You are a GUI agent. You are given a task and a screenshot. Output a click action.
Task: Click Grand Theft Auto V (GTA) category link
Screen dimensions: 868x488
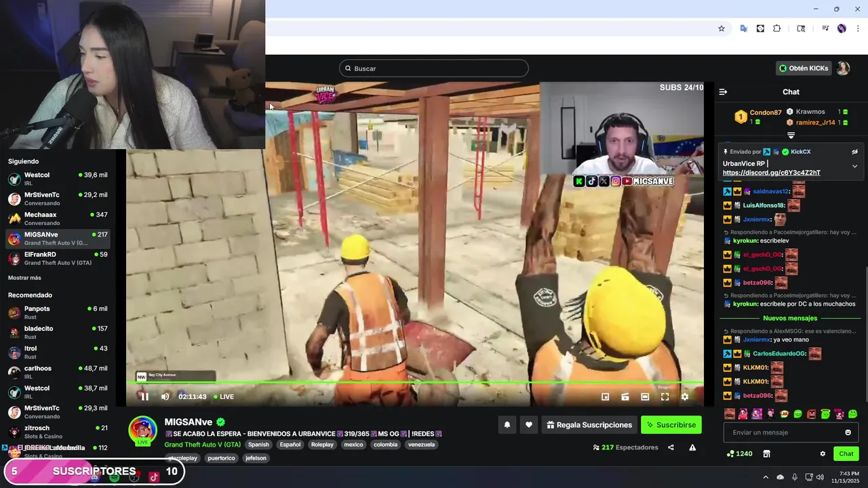203,445
